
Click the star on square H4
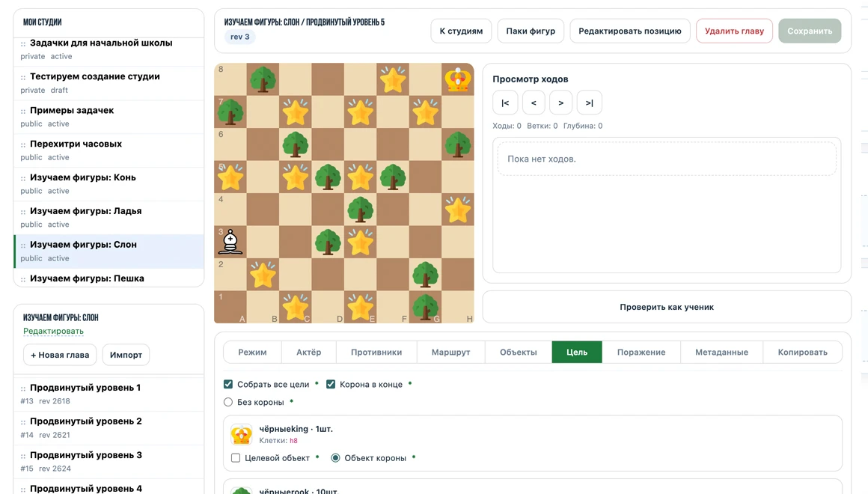coord(458,210)
